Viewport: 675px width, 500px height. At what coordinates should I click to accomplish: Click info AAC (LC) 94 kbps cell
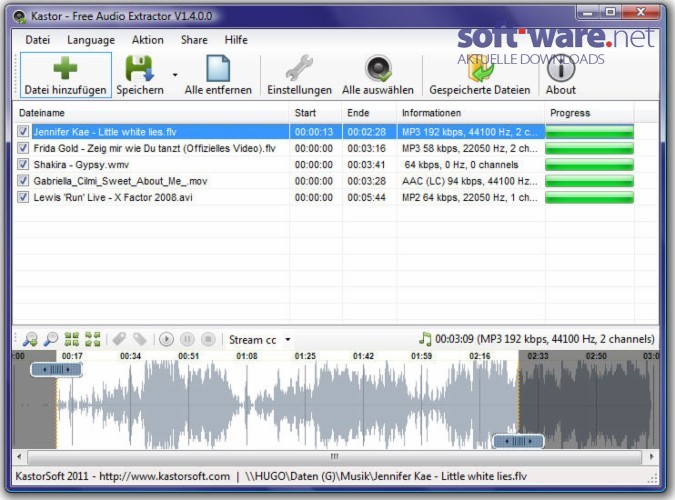coord(470,181)
